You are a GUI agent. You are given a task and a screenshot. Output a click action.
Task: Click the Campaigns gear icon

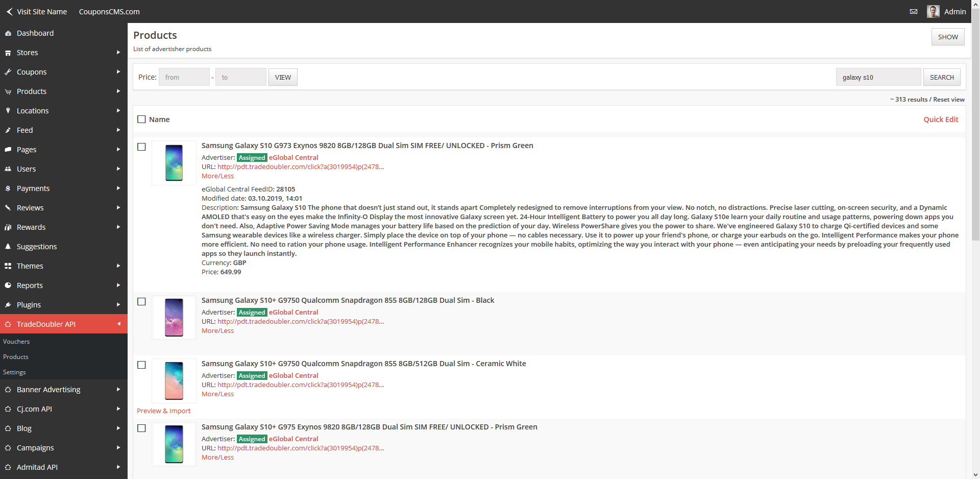(x=8, y=448)
